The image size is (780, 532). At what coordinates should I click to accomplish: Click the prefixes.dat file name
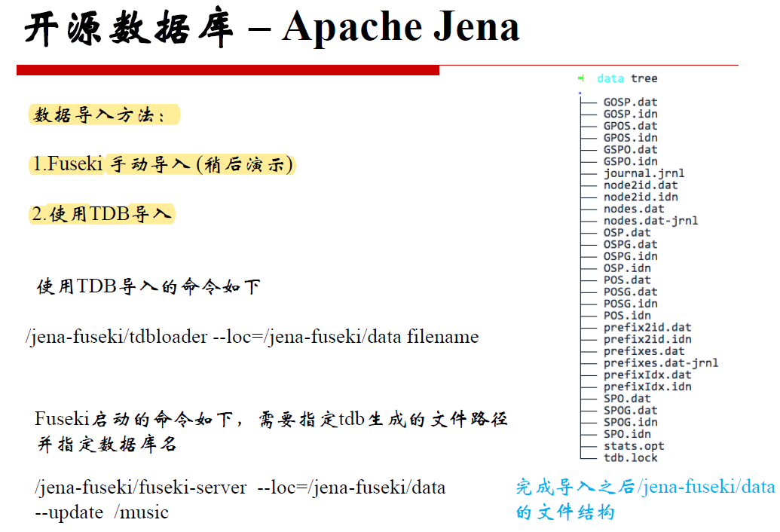pyautogui.click(x=644, y=351)
